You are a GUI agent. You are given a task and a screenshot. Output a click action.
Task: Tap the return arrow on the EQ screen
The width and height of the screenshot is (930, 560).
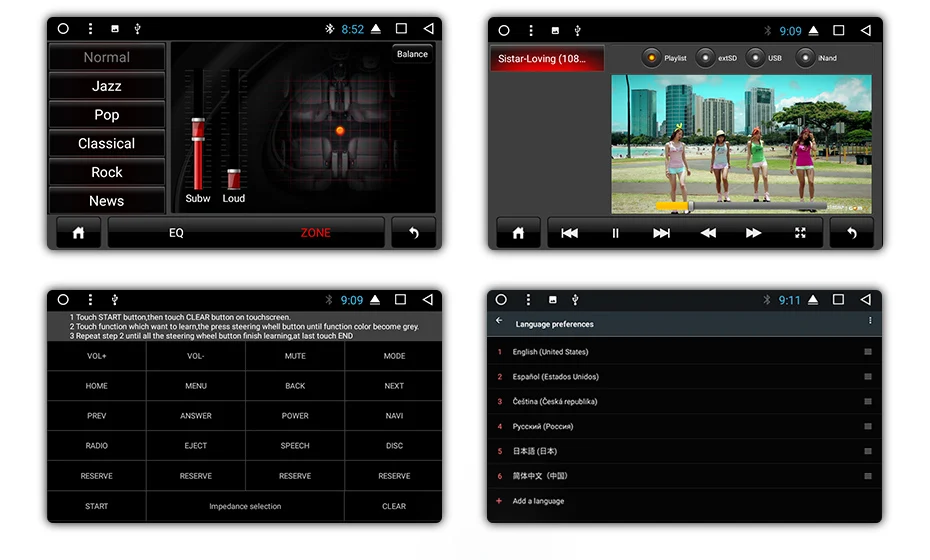click(413, 233)
